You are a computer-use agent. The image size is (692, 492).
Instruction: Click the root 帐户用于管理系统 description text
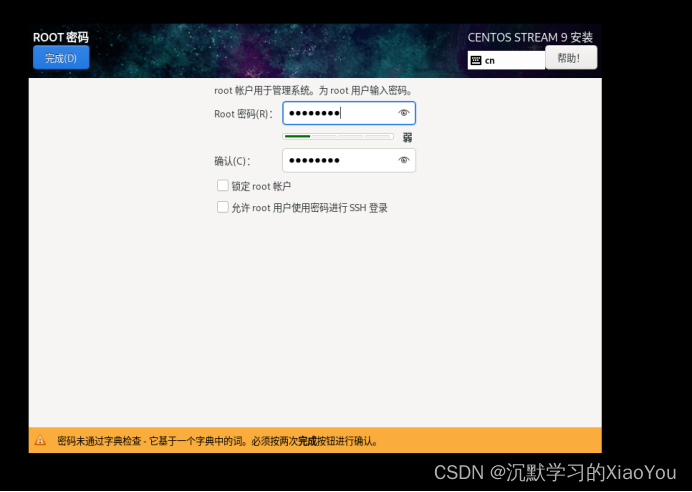[314, 90]
